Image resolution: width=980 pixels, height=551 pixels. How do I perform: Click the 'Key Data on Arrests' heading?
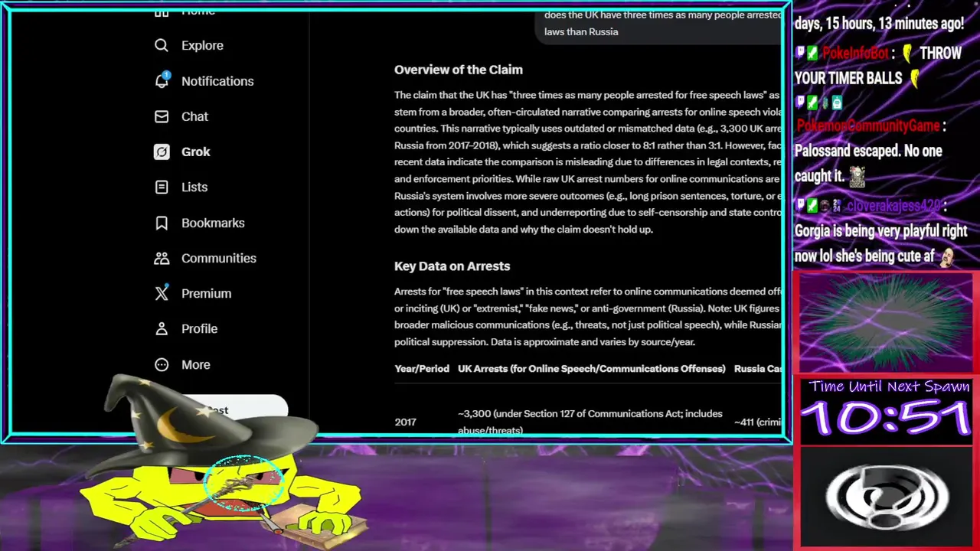click(x=452, y=266)
